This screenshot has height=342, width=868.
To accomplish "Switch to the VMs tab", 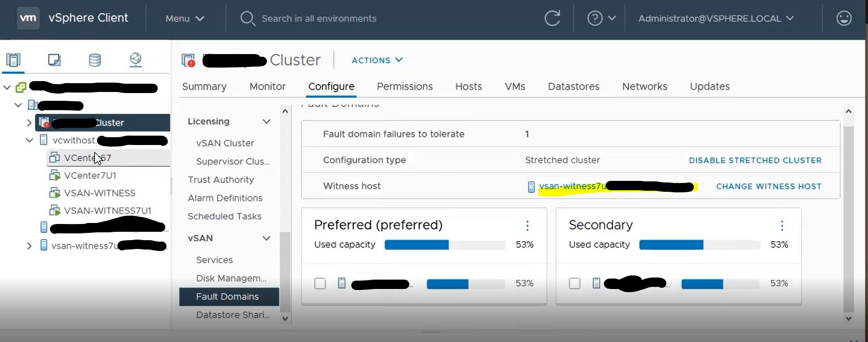I will point(515,86).
